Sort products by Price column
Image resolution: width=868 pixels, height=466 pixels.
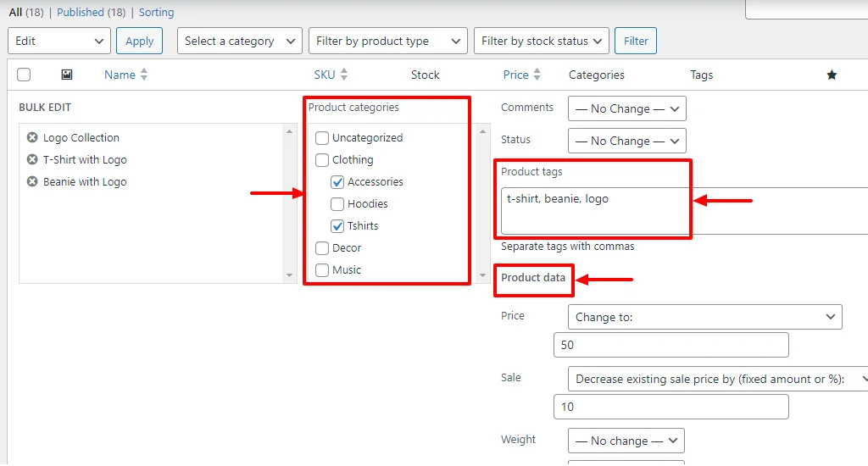[x=521, y=75]
